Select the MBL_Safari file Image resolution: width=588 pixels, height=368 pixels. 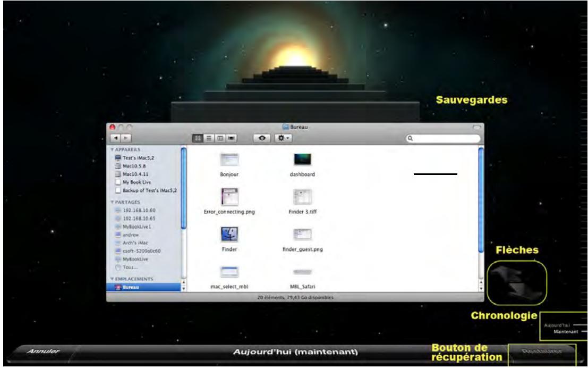coord(302,272)
